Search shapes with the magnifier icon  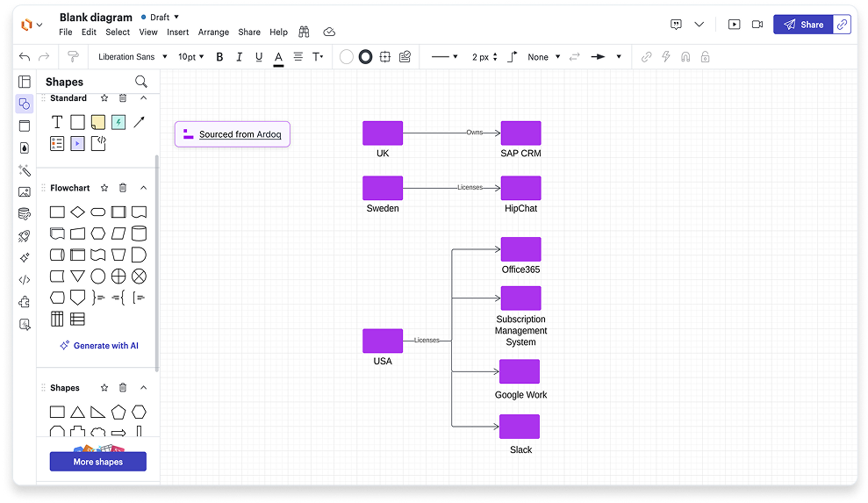(141, 82)
